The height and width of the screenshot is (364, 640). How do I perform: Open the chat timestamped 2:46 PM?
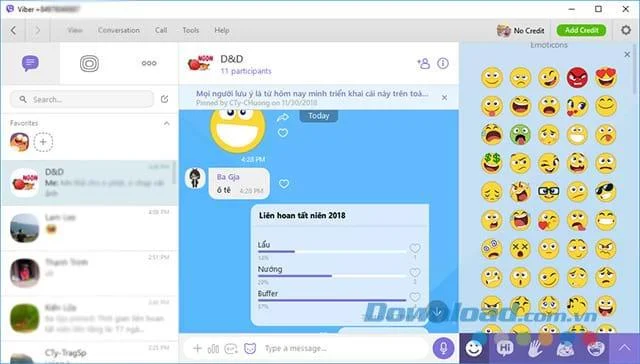(x=89, y=318)
